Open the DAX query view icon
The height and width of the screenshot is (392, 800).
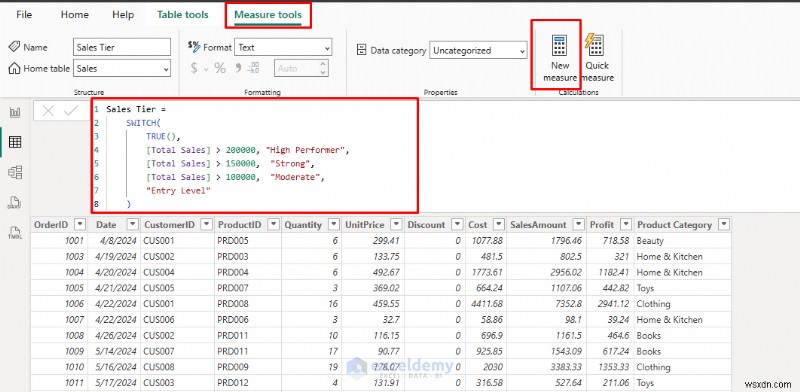[x=14, y=203]
